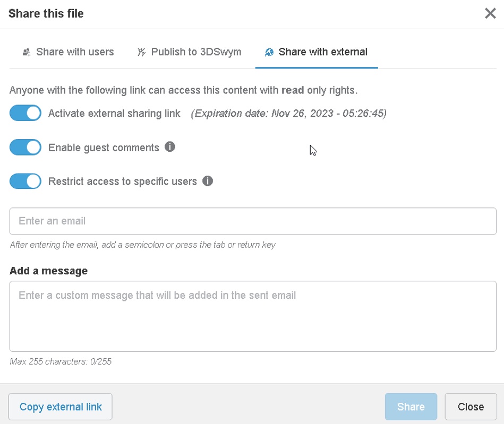Show info tooltip for Restrict access to specific users
The height and width of the screenshot is (424, 504).
(x=208, y=181)
